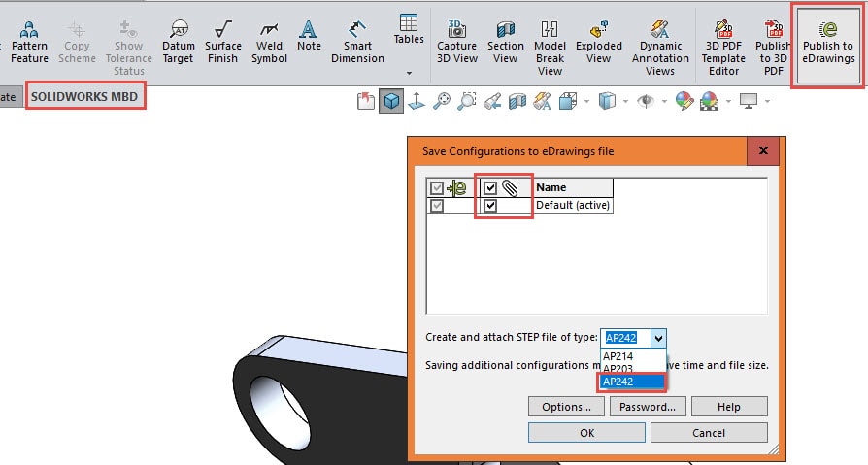The image size is (868, 465).
Task: Choose AP203 from the STEP type list
Action: [633, 369]
